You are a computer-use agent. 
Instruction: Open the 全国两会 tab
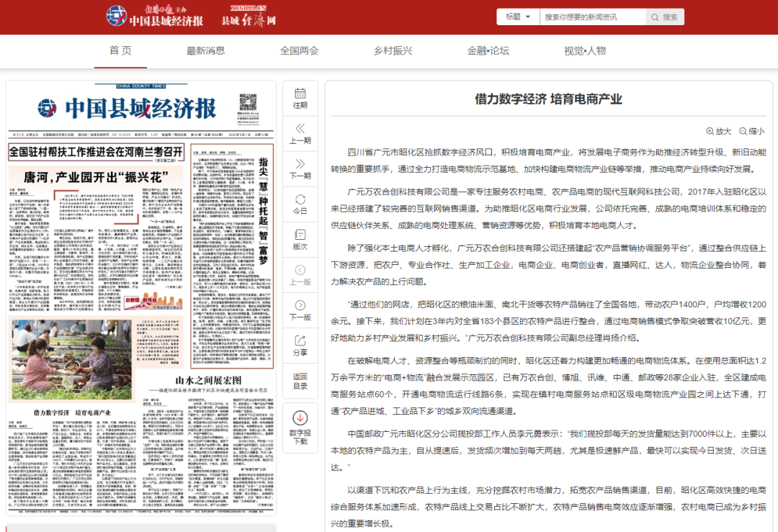299,50
